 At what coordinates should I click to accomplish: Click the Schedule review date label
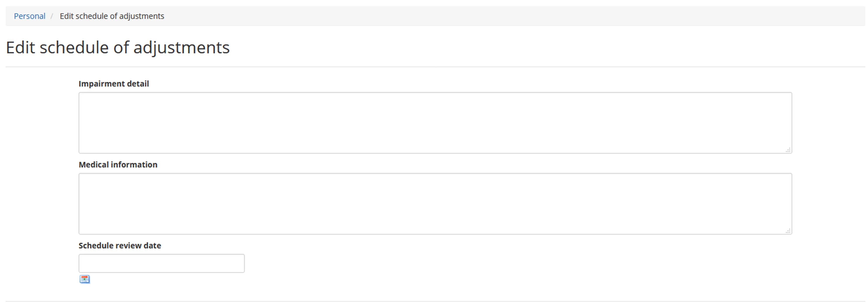point(120,246)
